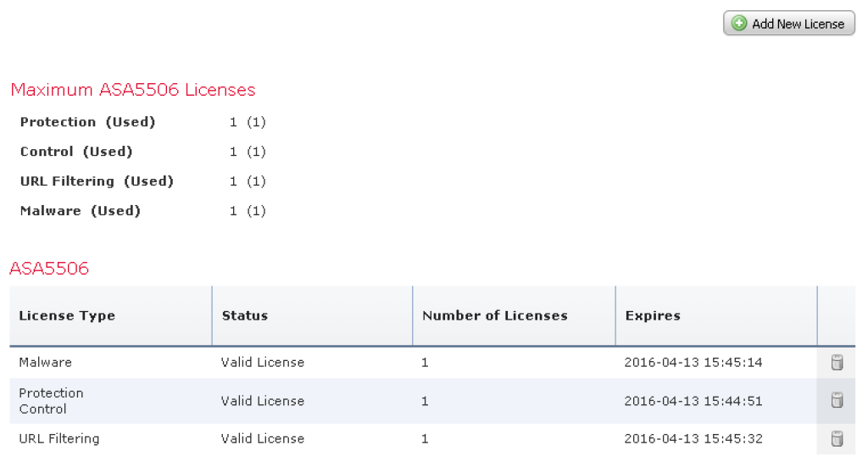Select the Protection Control license row

51,401
